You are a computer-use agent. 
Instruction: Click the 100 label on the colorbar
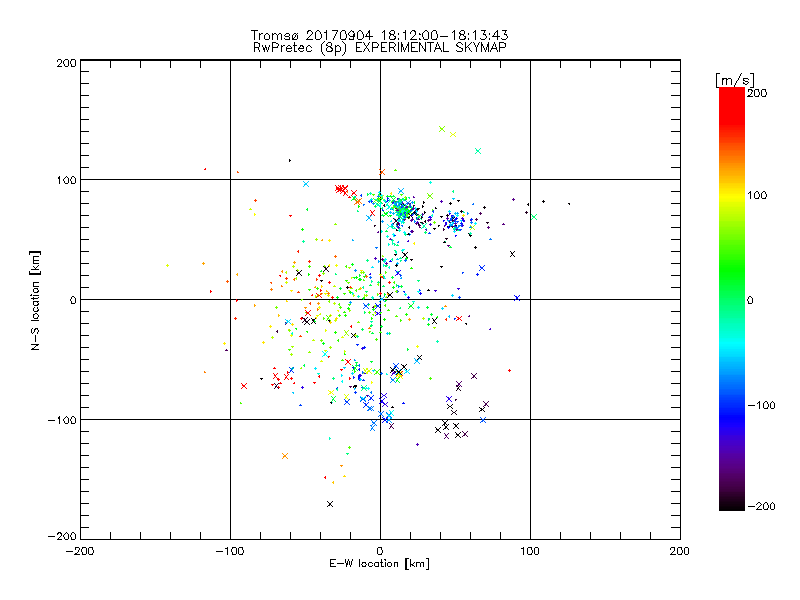point(757,195)
